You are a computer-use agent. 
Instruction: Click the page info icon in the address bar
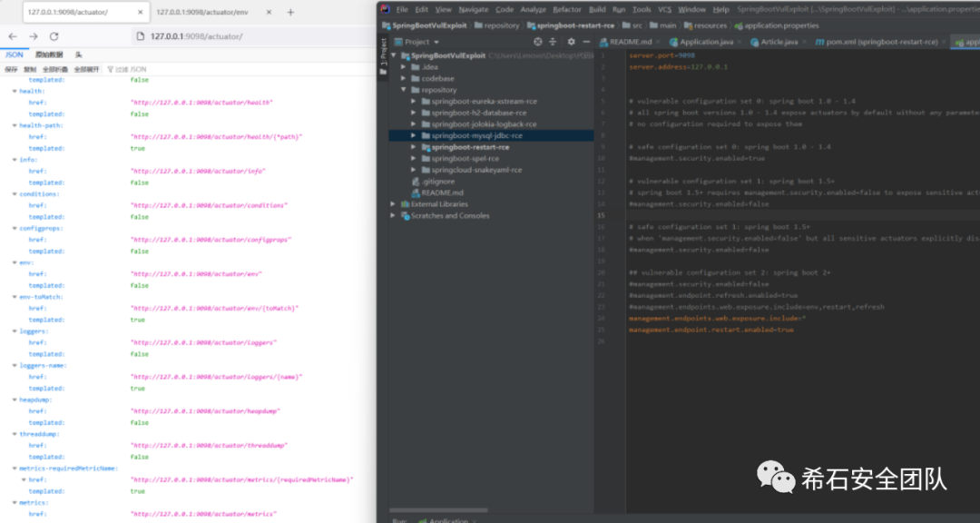[140, 36]
